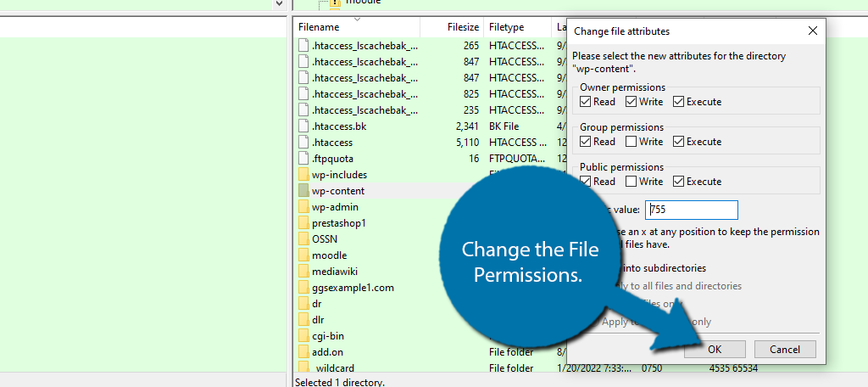Select the wp-admin folder icon

pyautogui.click(x=303, y=207)
